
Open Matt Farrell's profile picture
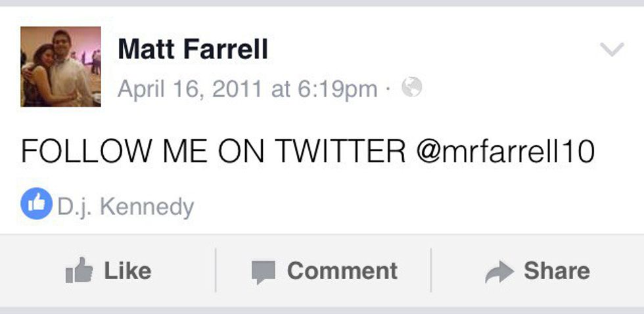pyautogui.click(x=60, y=66)
